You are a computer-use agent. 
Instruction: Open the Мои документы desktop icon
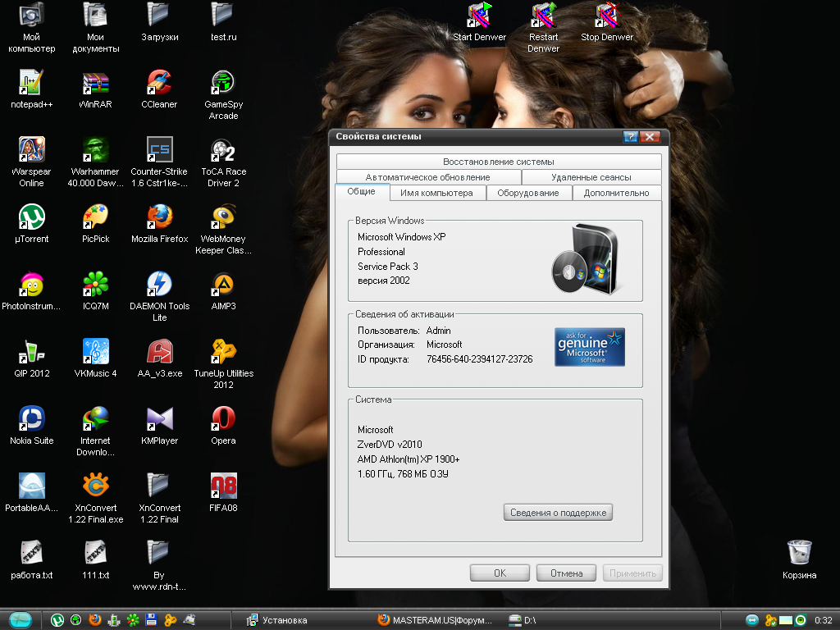click(95, 28)
